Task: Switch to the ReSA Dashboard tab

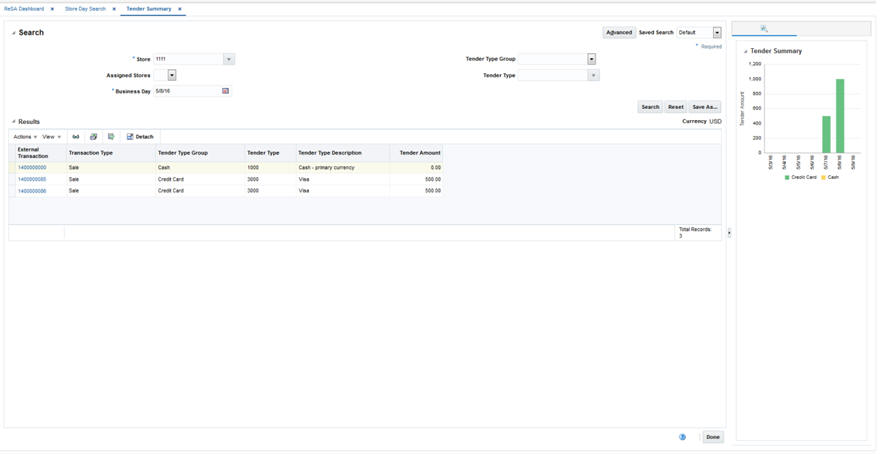Action: point(24,9)
